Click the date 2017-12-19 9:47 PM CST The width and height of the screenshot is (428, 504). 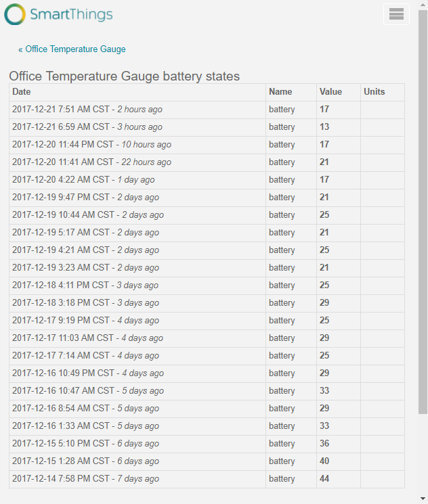[x=61, y=198]
